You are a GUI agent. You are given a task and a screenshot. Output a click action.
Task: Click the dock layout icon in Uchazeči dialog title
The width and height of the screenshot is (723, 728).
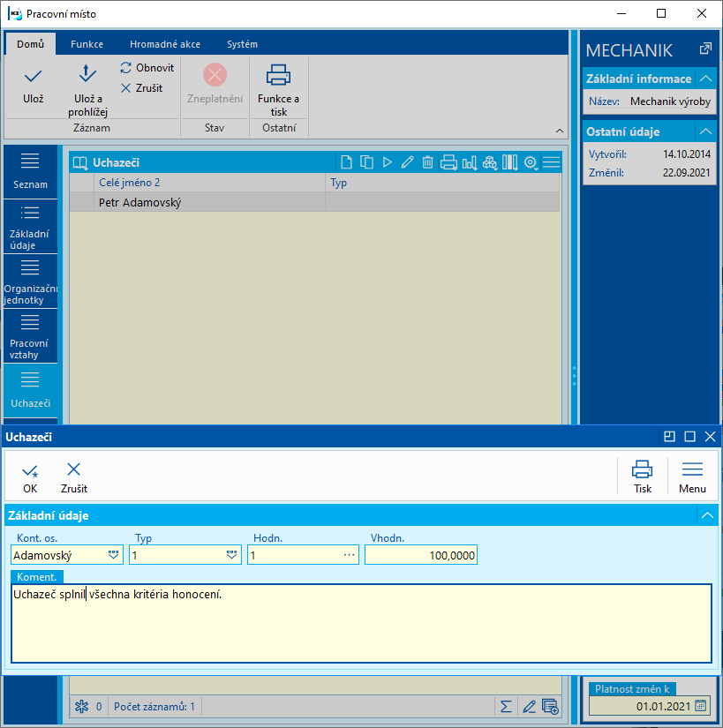669,437
